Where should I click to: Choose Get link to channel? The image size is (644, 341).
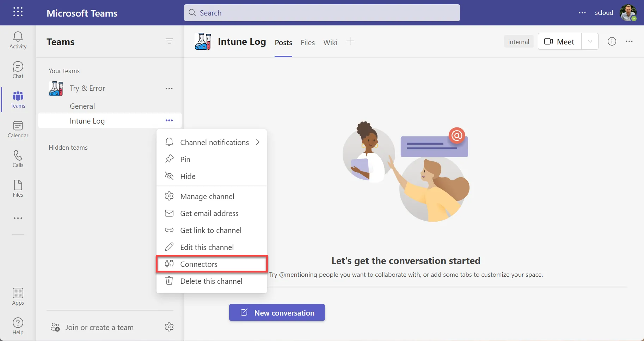pyautogui.click(x=211, y=230)
